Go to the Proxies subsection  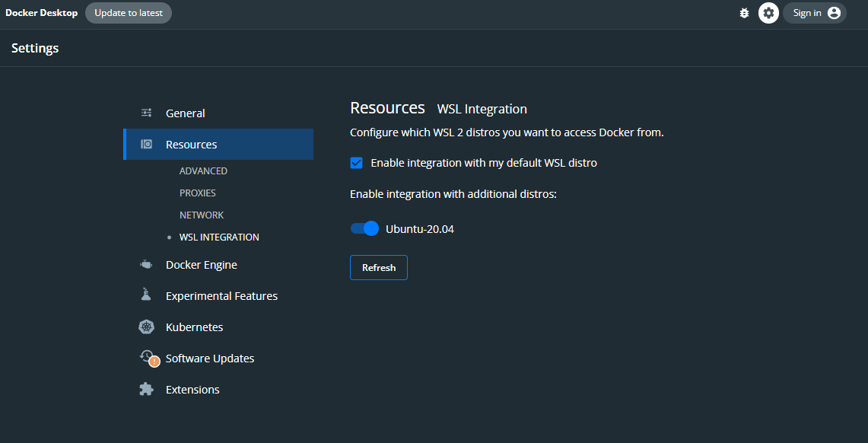[198, 193]
